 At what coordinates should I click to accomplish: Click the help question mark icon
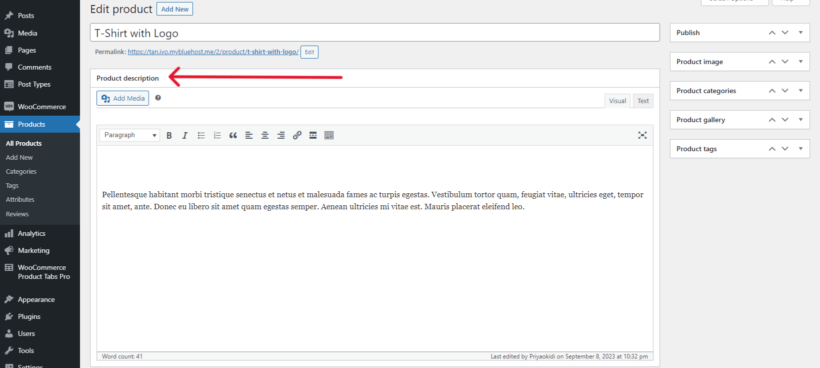(x=158, y=98)
